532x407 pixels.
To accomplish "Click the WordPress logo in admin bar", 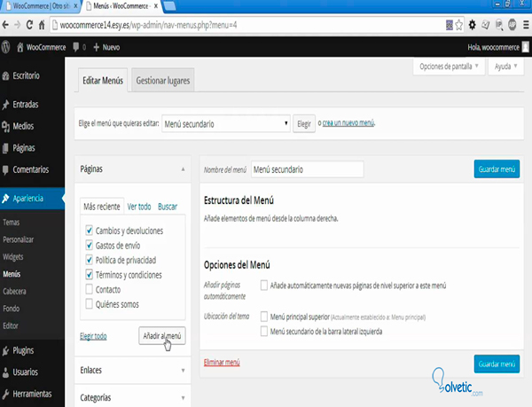I will [x=5, y=47].
